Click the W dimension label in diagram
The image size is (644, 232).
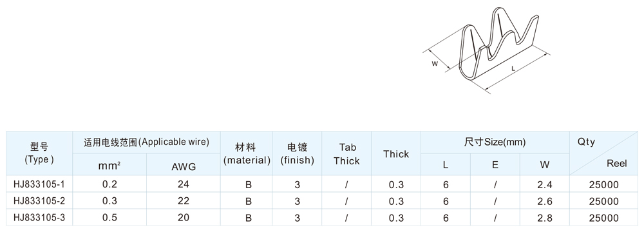435,64
